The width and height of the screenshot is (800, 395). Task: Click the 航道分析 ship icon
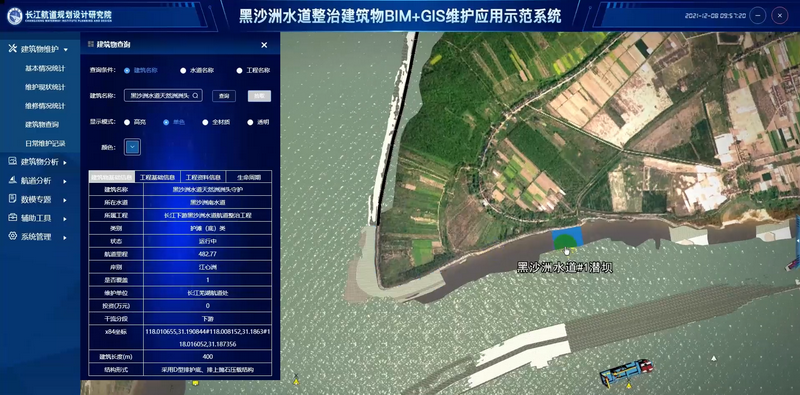pos(13,181)
